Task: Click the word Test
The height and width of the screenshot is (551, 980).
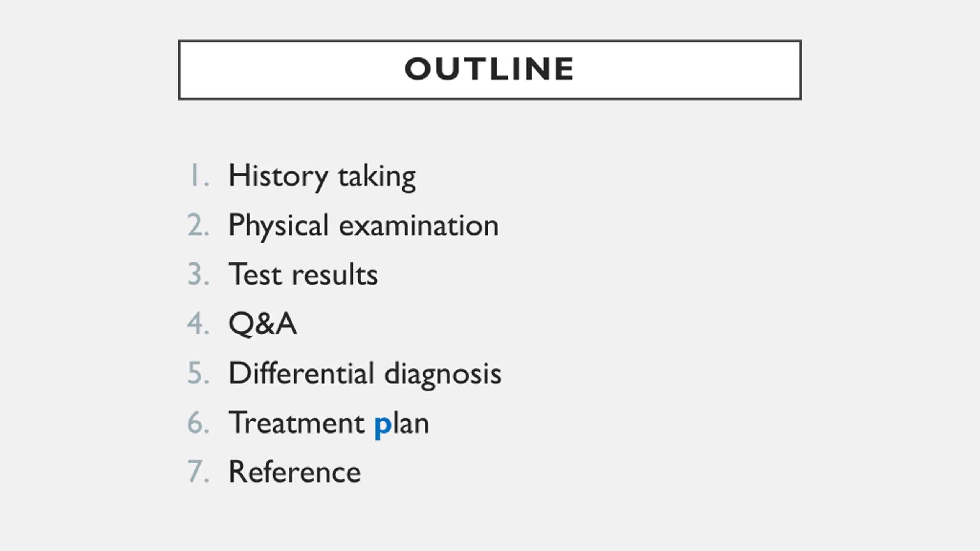Action: click(x=255, y=274)
